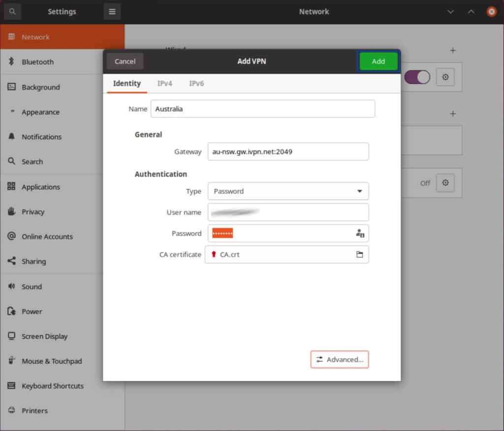Click the Online Accounts at-sign icon
This screenshot has height=431, width=504.
[x=12, y=236]
